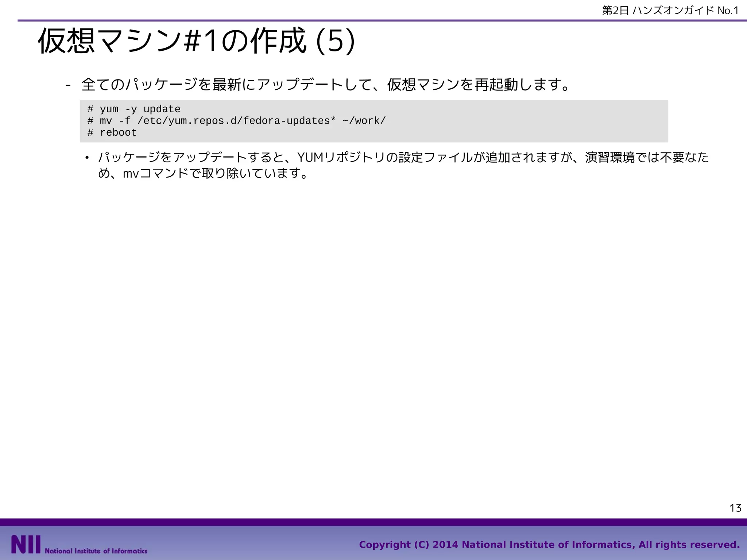Click the path ~/work/ in the command
The height and width of the screenshot is (560, 747).
pyautogui.click(x=364, y=121)
